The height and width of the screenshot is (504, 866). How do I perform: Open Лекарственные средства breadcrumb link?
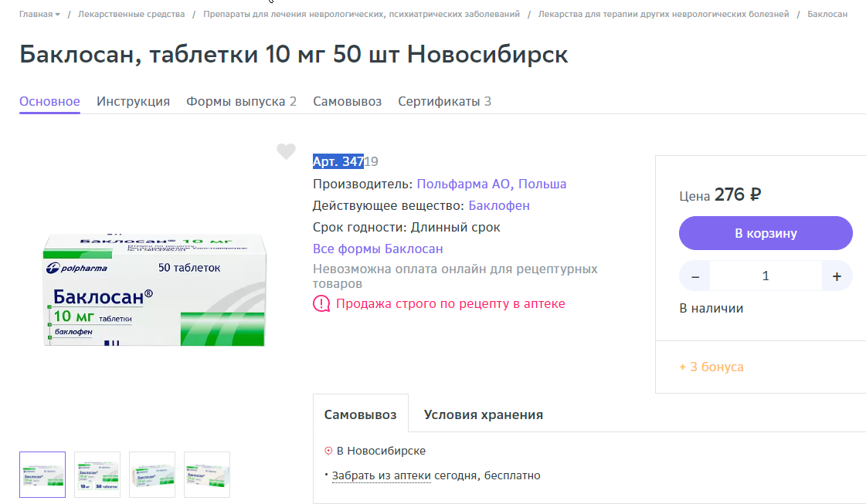pyautogui.click(x=131, y=15)
